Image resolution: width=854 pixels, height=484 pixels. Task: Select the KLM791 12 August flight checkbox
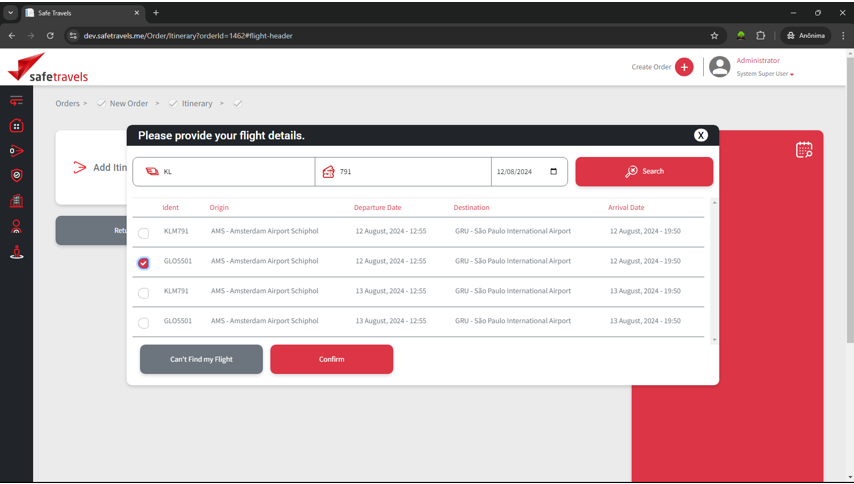pyautogui.click(x=144, y=233)
